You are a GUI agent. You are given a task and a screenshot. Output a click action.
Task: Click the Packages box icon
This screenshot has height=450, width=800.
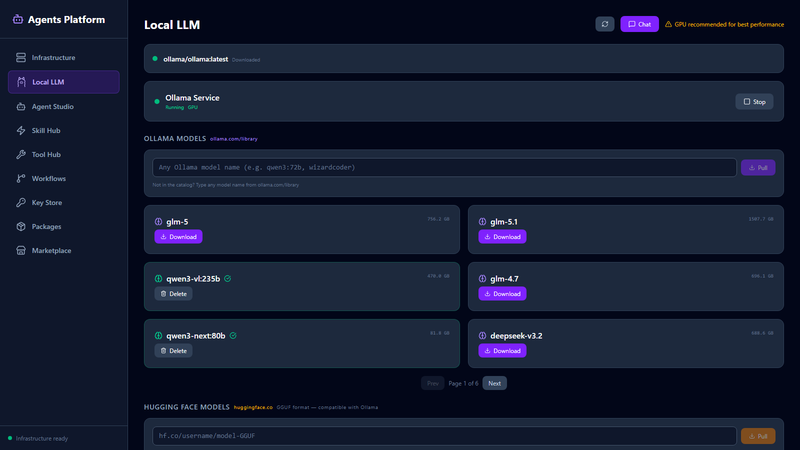[21, 226]
